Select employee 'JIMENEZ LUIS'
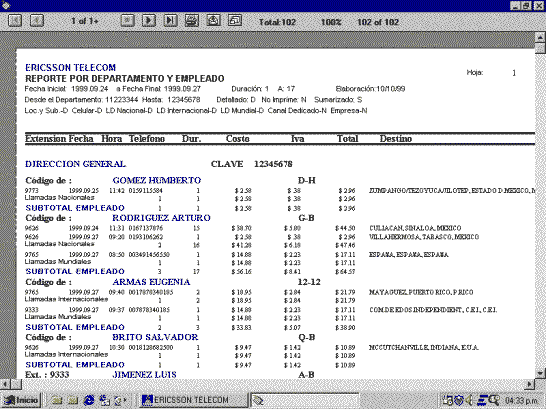Image resolution: width=546 pixels, height=410 pixels. tap(145, 375)
